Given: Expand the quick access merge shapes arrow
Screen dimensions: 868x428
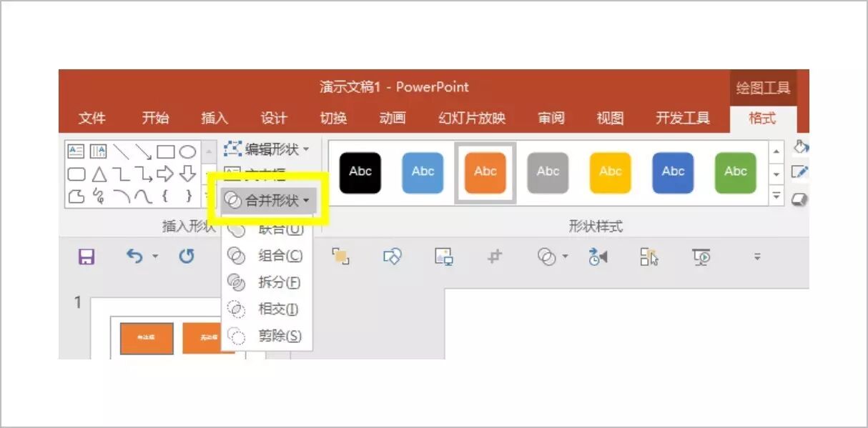Looking at the screenshot, I should tap(564, 257).
